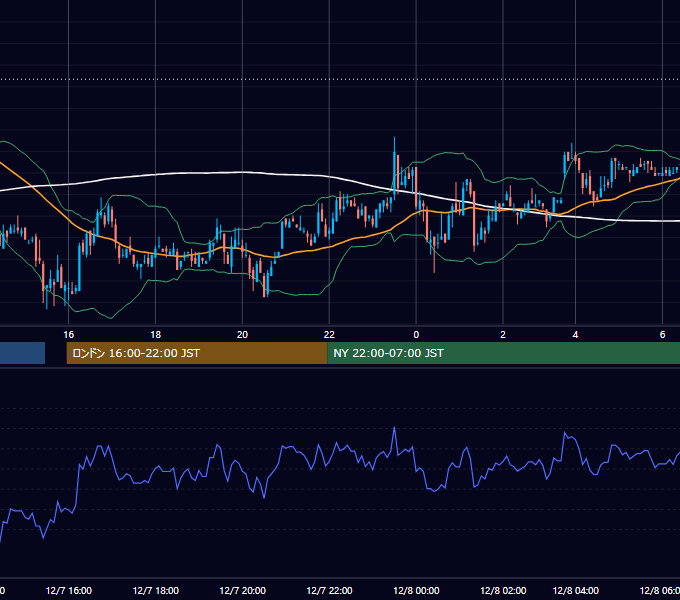
Task: Click the 6 hour label on price chart axis
Action: tap(662, 335)
